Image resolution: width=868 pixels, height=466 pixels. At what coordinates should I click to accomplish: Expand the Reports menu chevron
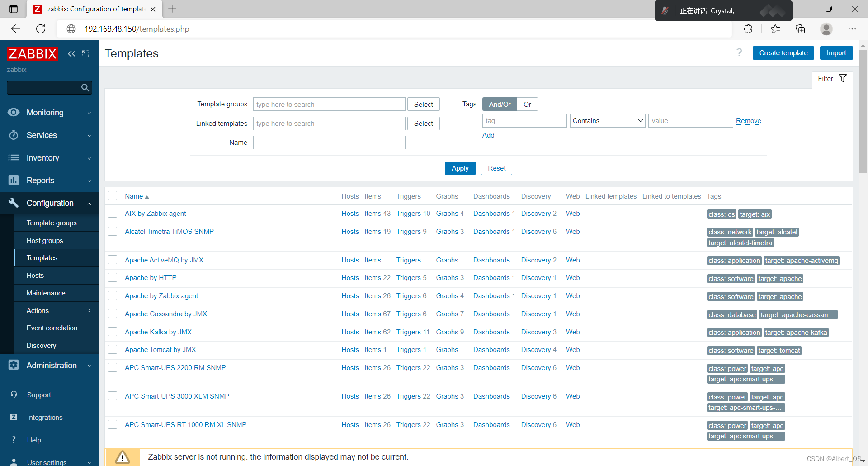click(89, 181)
